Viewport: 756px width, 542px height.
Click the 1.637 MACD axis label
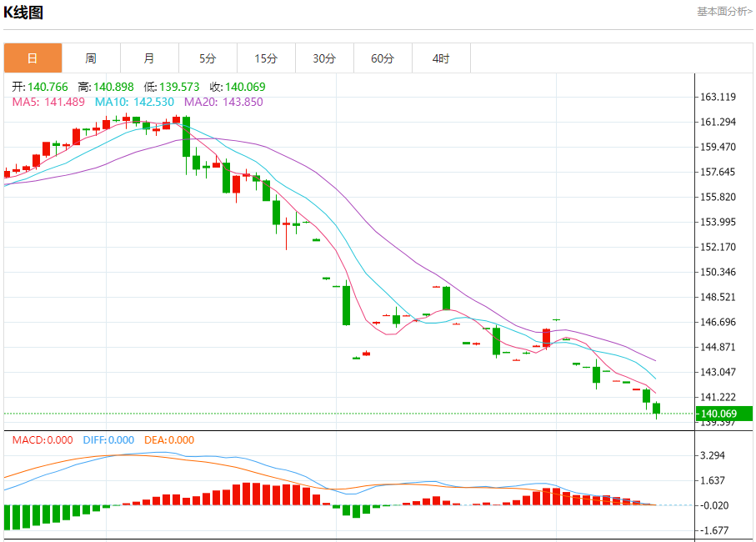pos(712,481)
